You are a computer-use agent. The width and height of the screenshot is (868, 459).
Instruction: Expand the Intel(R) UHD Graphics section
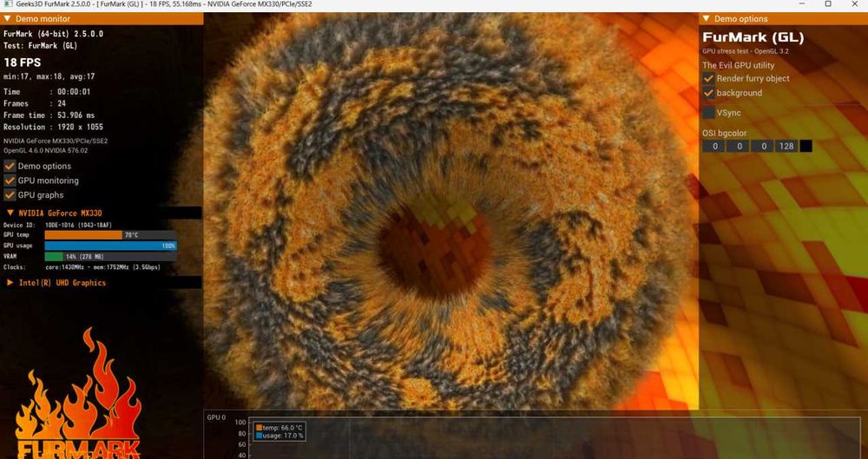pyautogui.click(x=10, y=282)
